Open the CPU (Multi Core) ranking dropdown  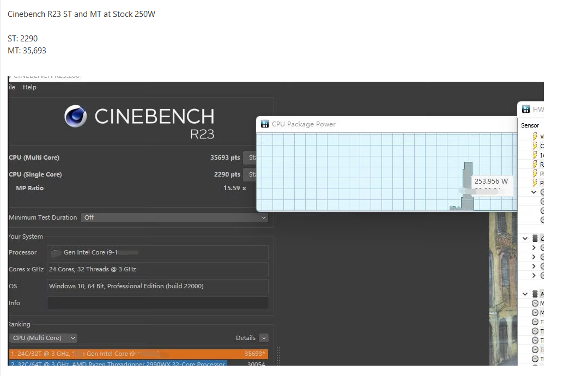[x=43, y=338]
